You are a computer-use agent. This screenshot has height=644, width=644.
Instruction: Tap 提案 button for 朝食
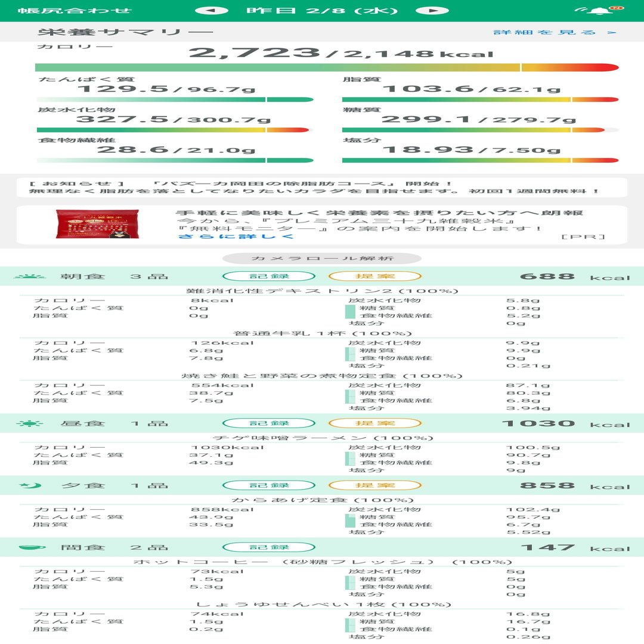pyautogui.click(x=375, y=276)
